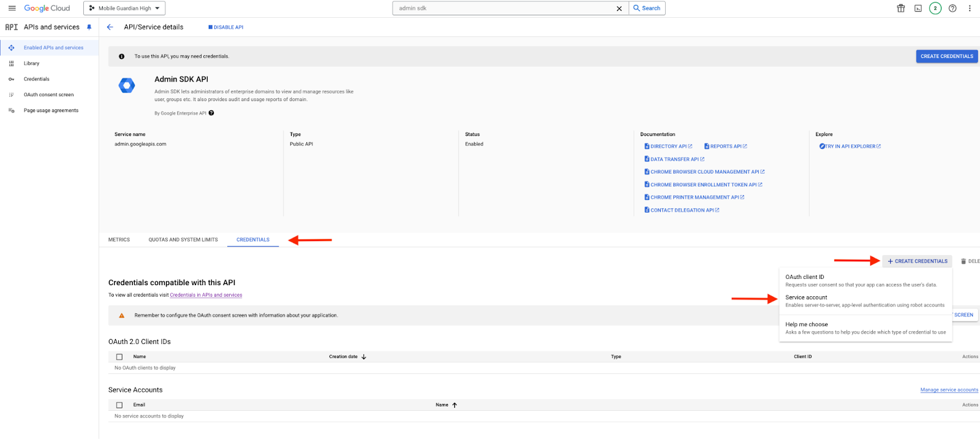The height and width of the screenshot is (439, 980).
Task: Open notifications badge showing 2
Action: pos(935,9)
